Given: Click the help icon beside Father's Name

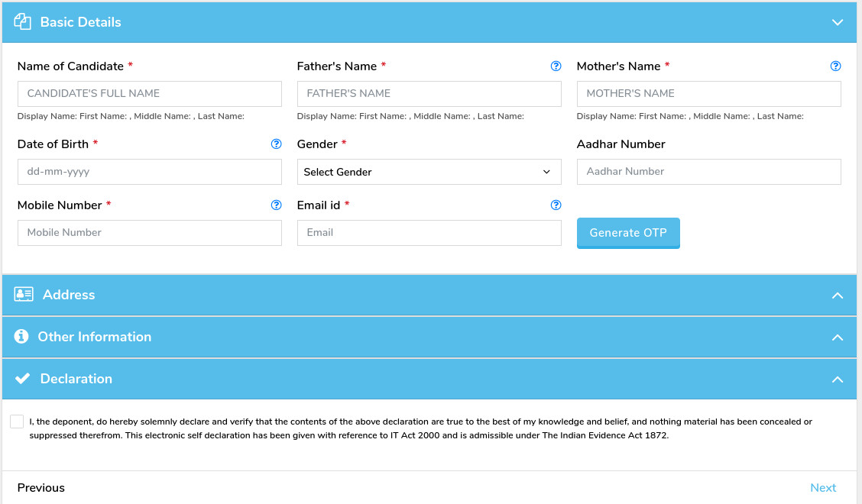Looking at the screenshot, I should (556, 66).
